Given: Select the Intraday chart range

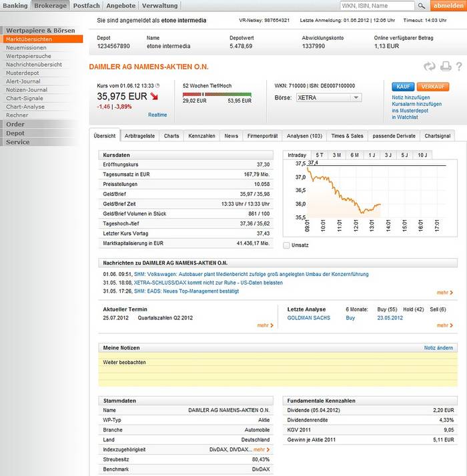Looking at the screenshot, I should pos(297,155).
